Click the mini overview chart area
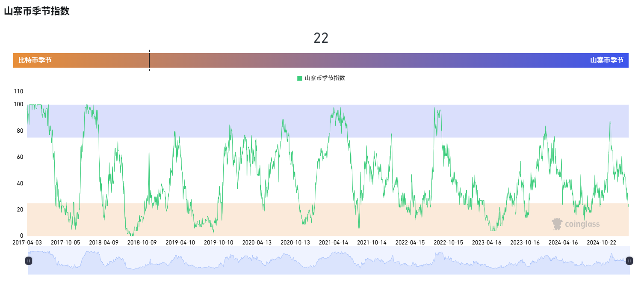Screen dimensions: 644x289 point(329,260)
